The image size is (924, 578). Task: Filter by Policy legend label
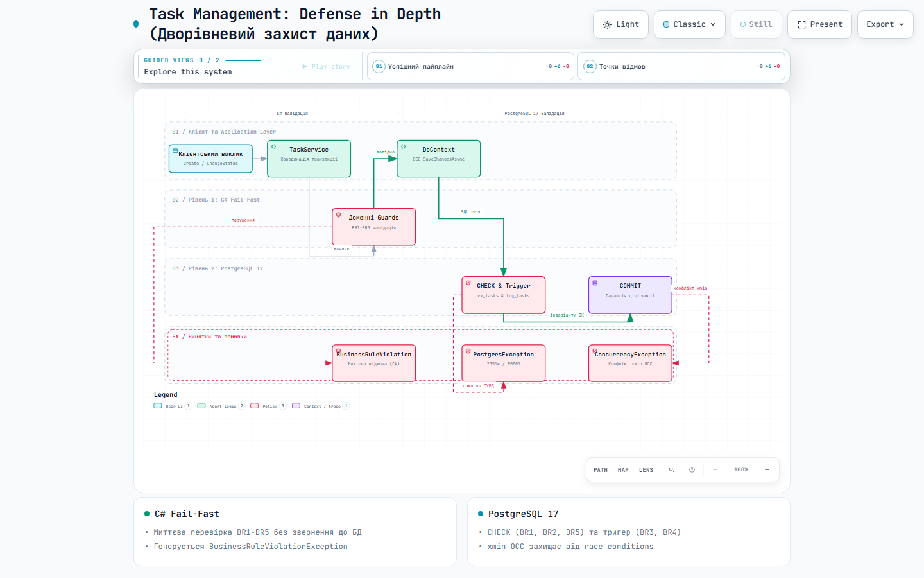269,407
